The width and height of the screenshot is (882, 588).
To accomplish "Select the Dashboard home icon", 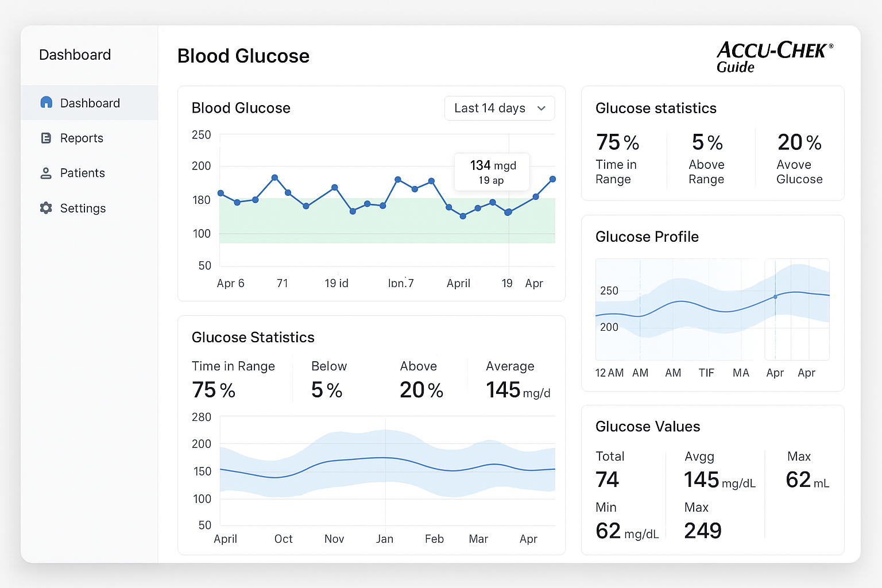I will 46,102.
